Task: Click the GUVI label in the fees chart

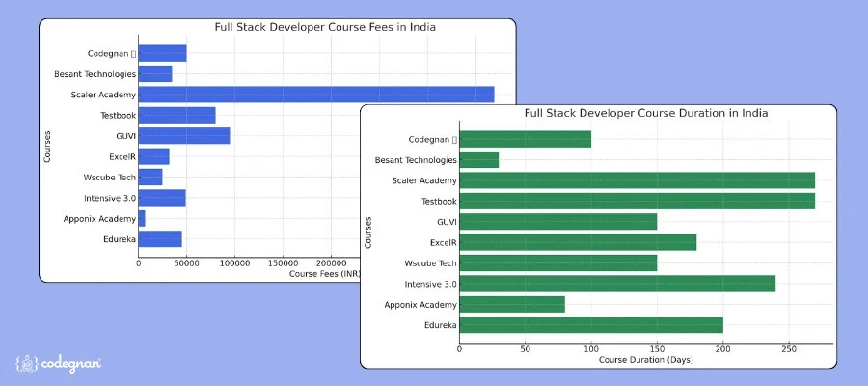Action: click(125, 136)
